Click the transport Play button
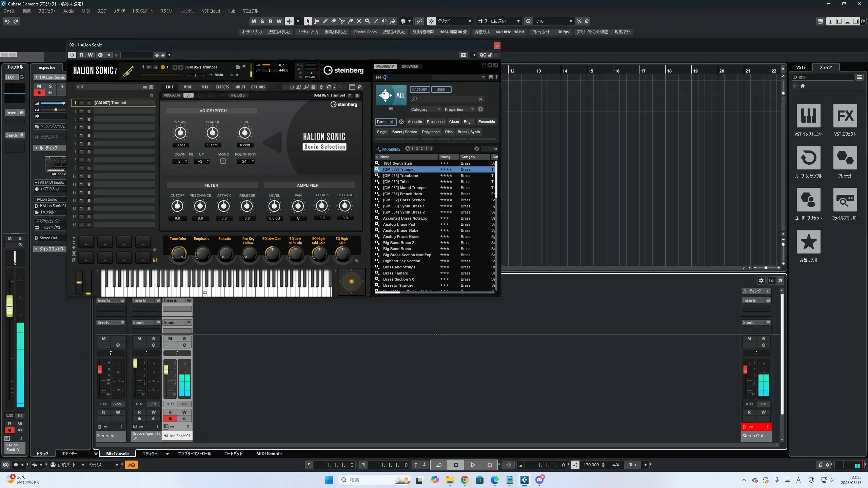The image size is (868, 488). coord(473,465)
